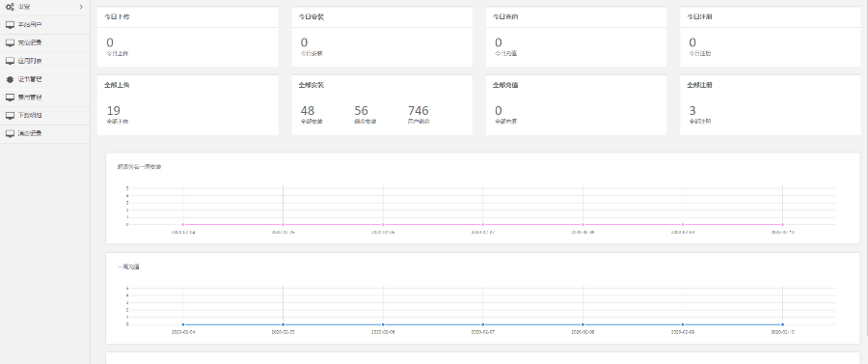Click the blue 2020-02-04 point in the 一周充值 chart
This screenshot has width=868, height=364.
click(183, 324)
